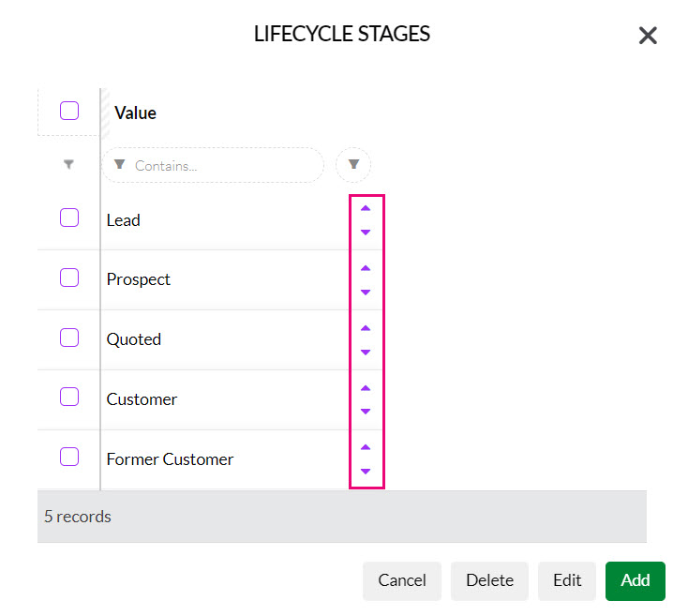The height and width of the screenshot is (616, 688).
Task: Click the Edit button
Action: click(x=567, y=581)
